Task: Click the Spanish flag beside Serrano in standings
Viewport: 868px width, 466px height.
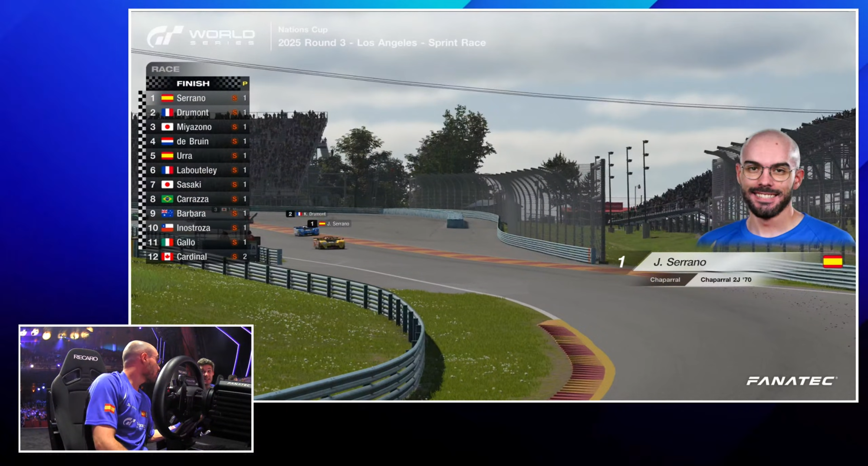Action: [x=167, y=98]
